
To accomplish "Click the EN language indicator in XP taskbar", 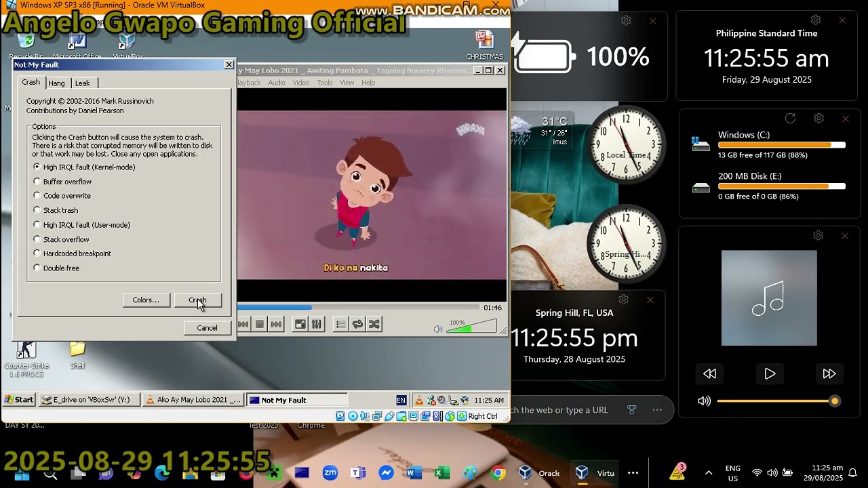I will click(401, 400).
